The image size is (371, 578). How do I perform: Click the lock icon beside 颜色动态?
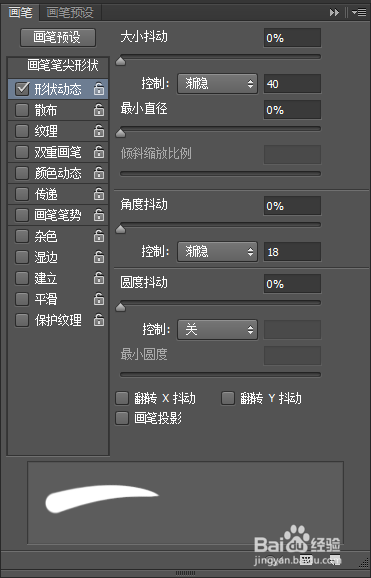coord(99,173)
